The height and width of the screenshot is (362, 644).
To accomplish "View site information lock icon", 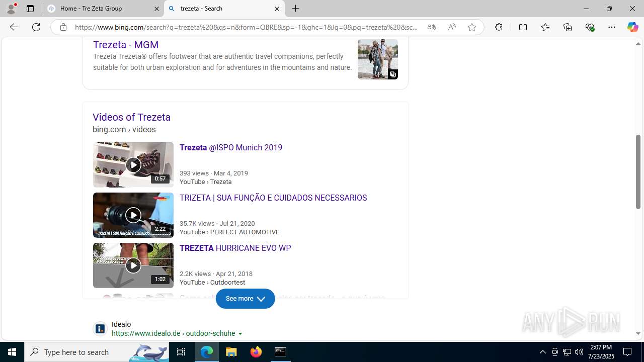I will coord(63,27).
